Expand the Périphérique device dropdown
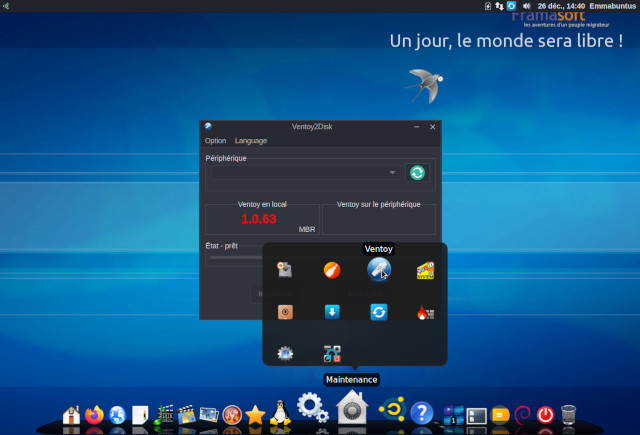Screen dimensions: 640x435 click(x=305, y=173)
